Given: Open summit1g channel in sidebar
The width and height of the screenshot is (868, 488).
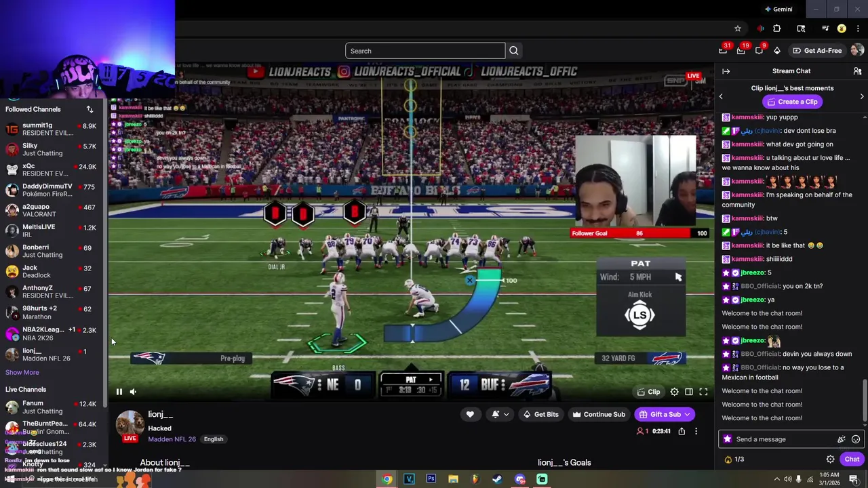Looking at the screenshot, I should (x=51, y=129).
